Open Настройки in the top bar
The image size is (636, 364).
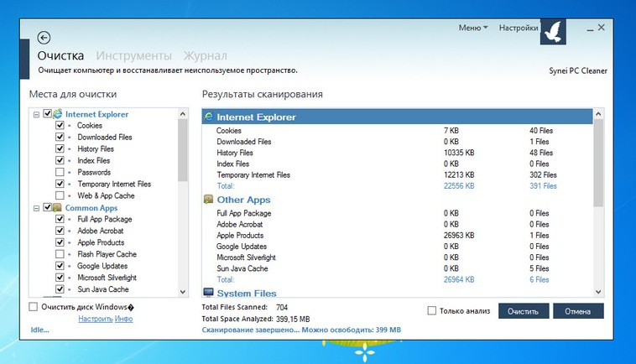coord(519,28)
